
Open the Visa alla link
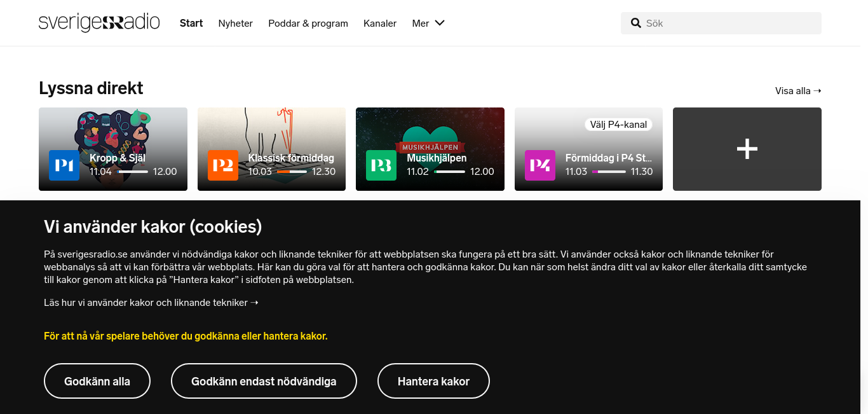coord(798,91)
